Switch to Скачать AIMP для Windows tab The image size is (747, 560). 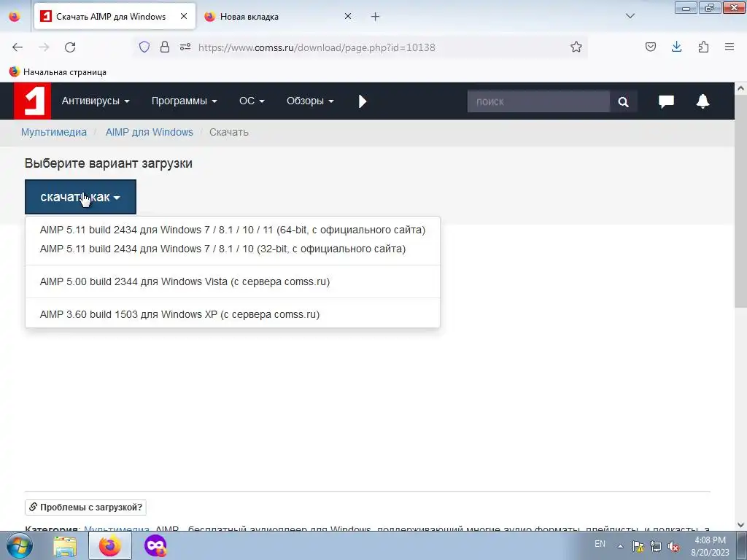coord(115,17)
